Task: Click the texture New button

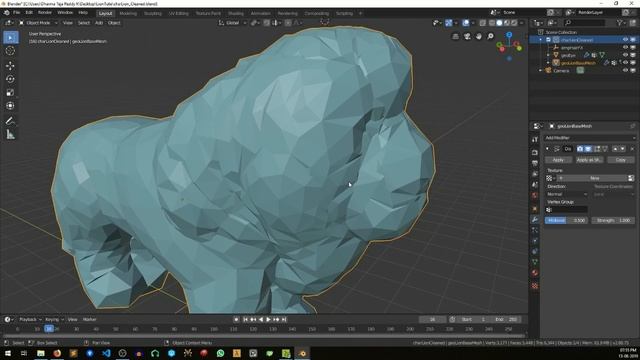Action: (x=594, y=178)
